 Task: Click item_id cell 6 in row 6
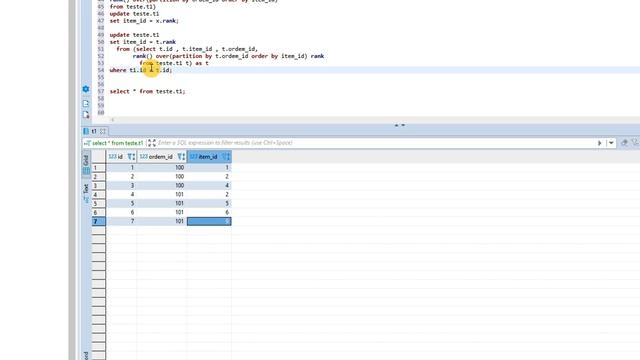[x=209, y=213]
